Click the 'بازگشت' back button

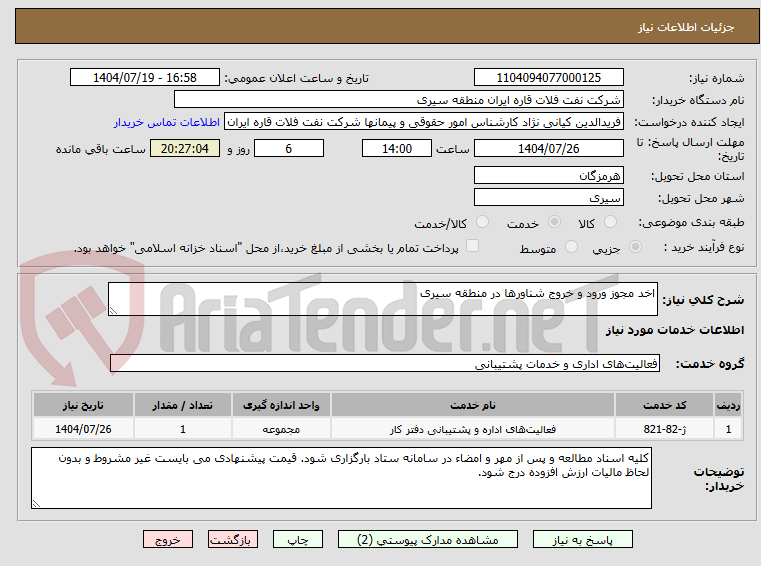click(x=232, y=539)
